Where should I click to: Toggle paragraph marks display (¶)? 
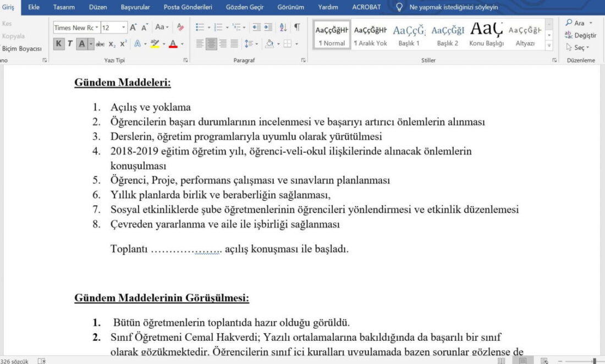[297, 27]
